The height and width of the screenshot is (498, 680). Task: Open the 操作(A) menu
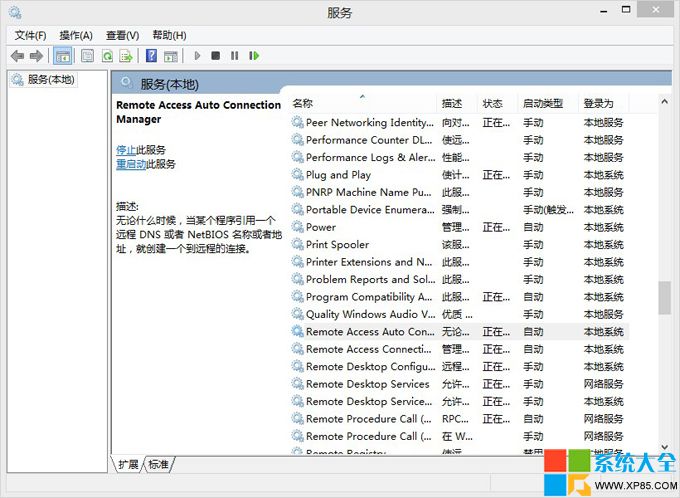click(76, 35)
